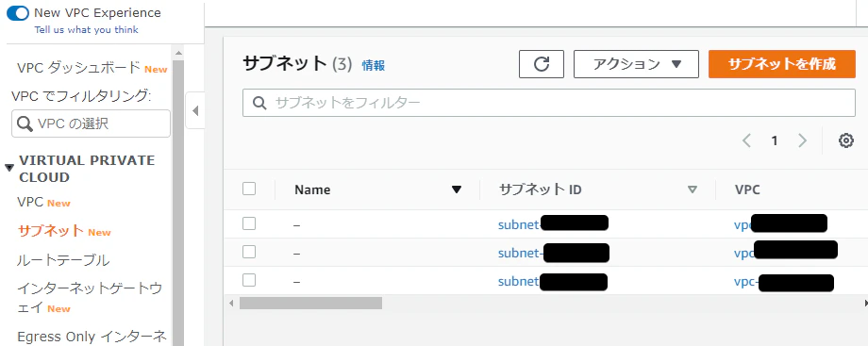Open the second row subnet ID link
The image size is (868, 346).
point(554,253)
